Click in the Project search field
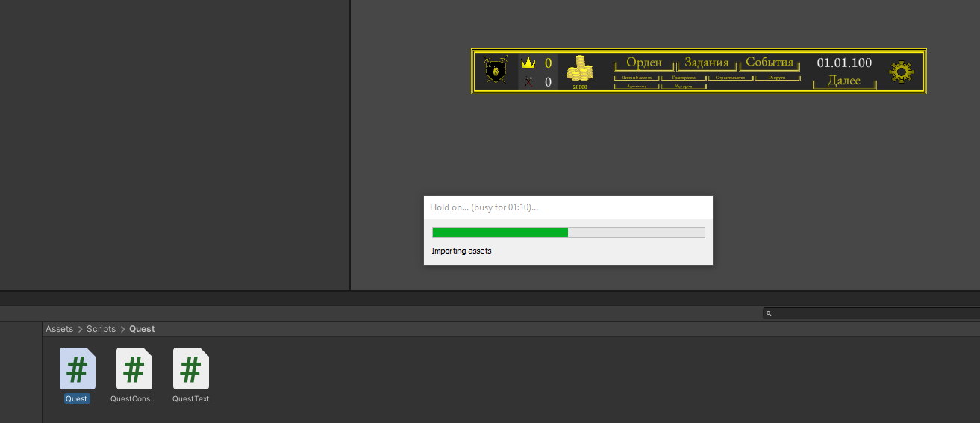The width and height of the screenshot is (980, 423). (x=871, y=314)
